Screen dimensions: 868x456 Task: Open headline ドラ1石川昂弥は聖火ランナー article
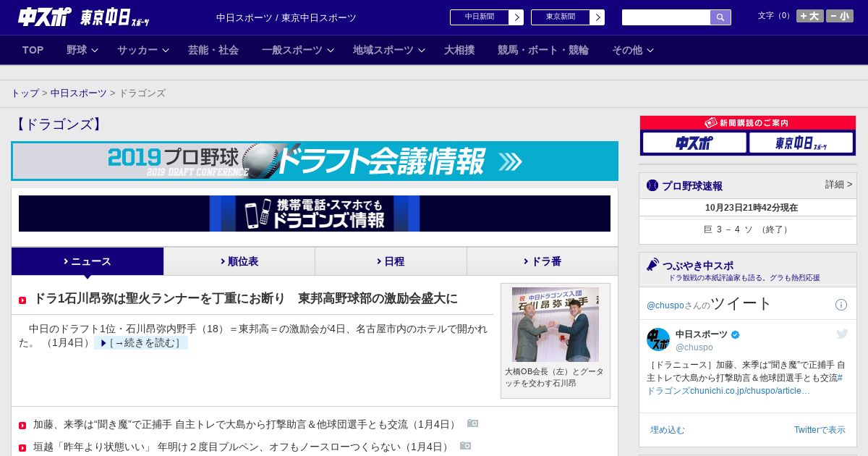click(x=246, y=298)
